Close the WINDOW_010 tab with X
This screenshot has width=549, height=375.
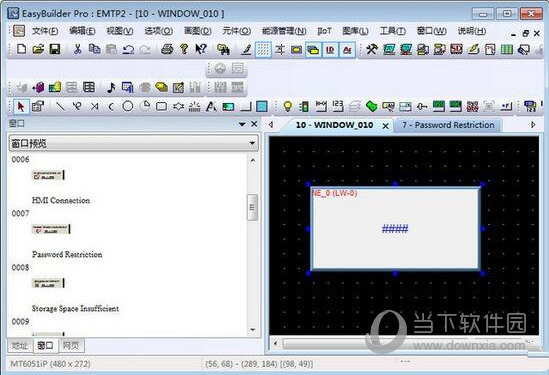[385, 126]
